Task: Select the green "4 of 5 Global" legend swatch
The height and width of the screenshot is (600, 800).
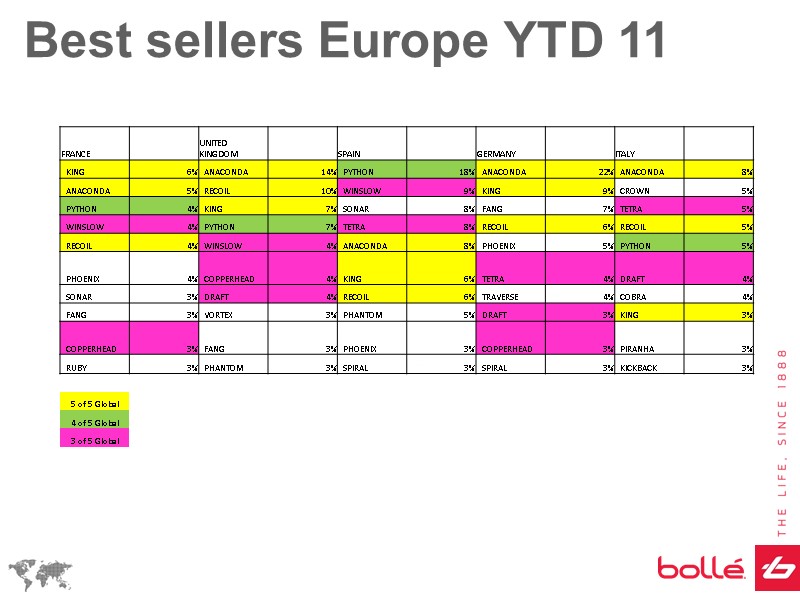Action: click(x=95, y=422)
